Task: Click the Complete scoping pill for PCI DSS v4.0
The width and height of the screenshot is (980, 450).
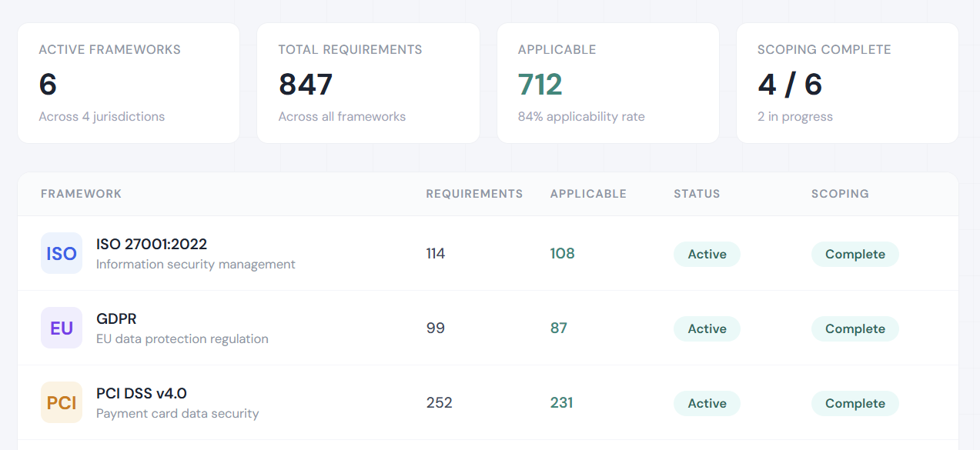Action: tap(855, 403)
